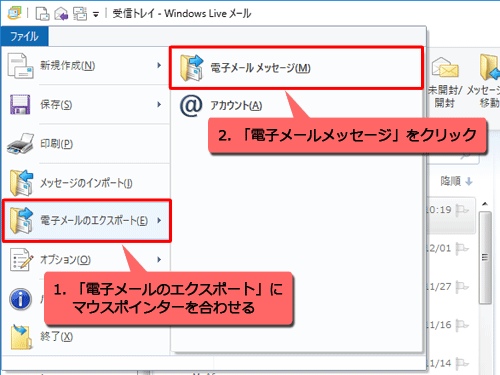This screenshot has height=375, width=500.
Task: Click the send/receive quick access icon
Action: [80, 14]
